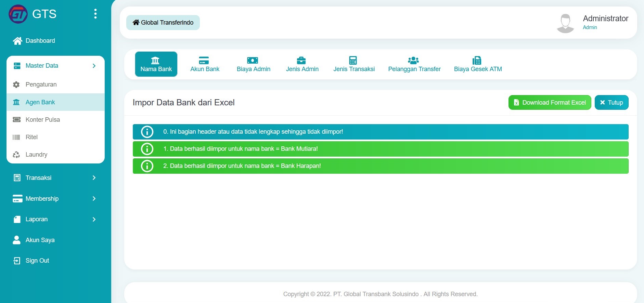This screenshot has width=644, height=303.
Task: Switch to the Nama Bank tab
Action: coord(156,64)
